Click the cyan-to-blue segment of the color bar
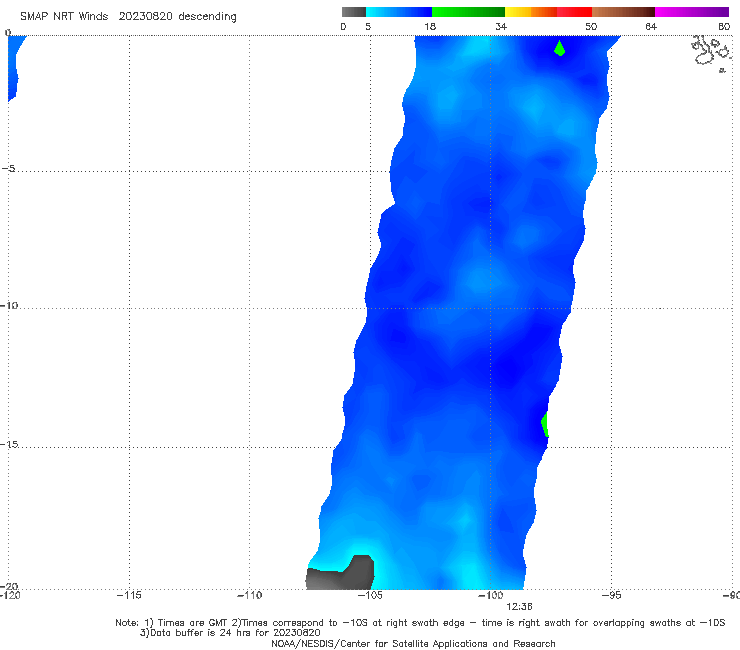740x650 pixels. pos(399,12)
